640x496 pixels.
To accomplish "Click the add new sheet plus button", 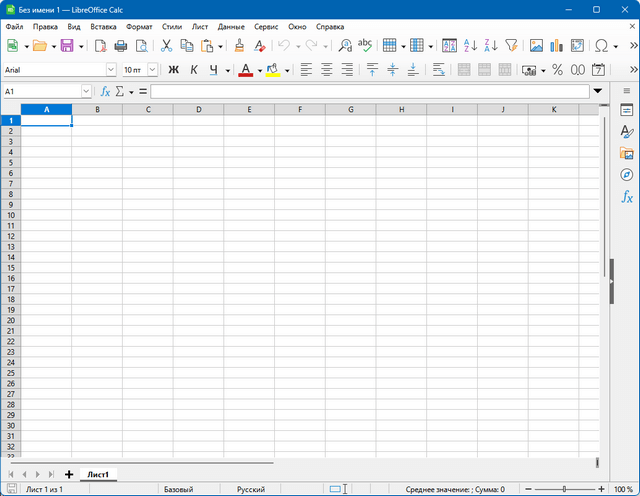I will [x=69, y=474].
